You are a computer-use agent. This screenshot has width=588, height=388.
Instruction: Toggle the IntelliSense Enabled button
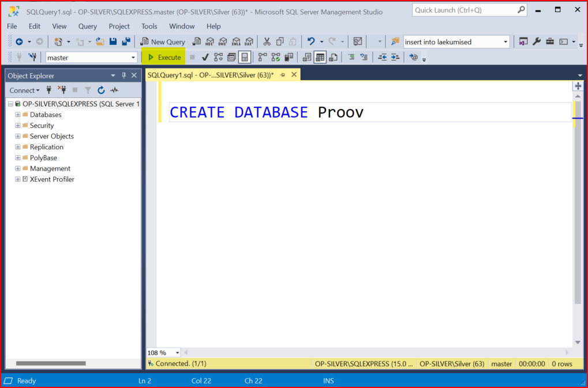tap(245, 57)
